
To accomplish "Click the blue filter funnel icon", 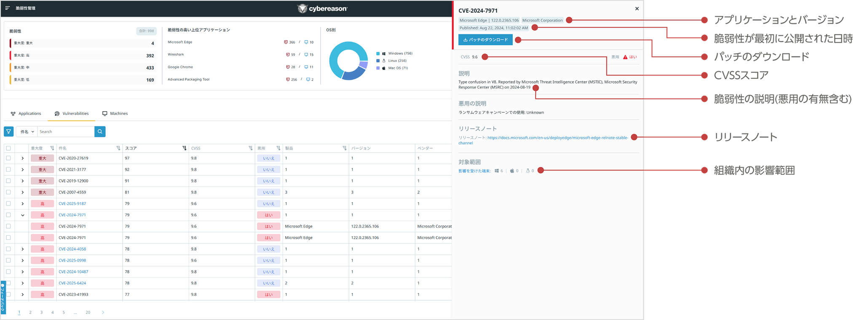I will pos(8,132).
